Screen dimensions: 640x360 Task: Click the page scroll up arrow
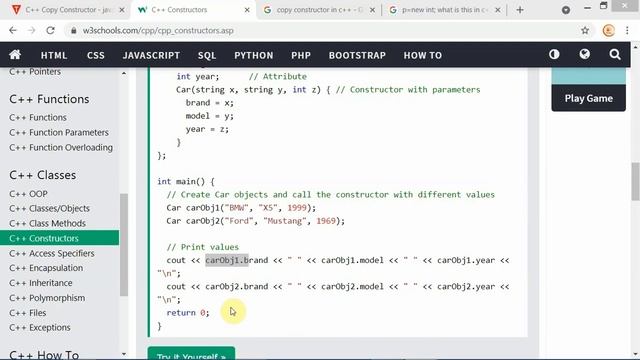click(636, 47)
